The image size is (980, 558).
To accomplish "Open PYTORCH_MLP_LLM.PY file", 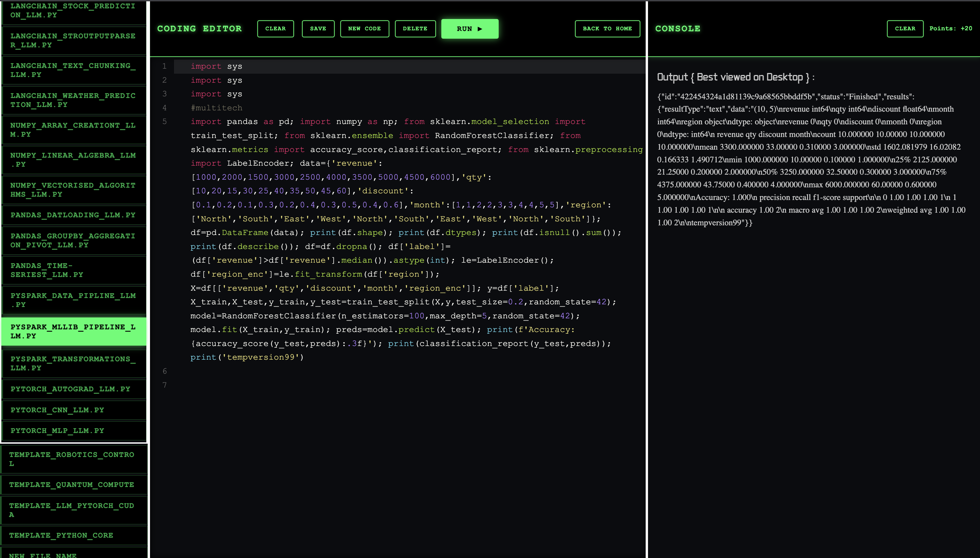I will tap(74, 431).
